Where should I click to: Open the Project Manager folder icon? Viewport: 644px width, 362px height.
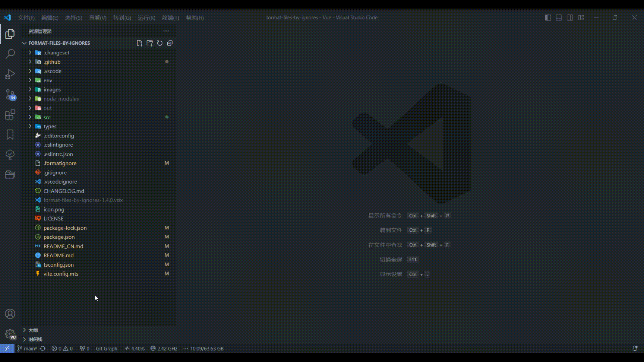tap(10, 174)
